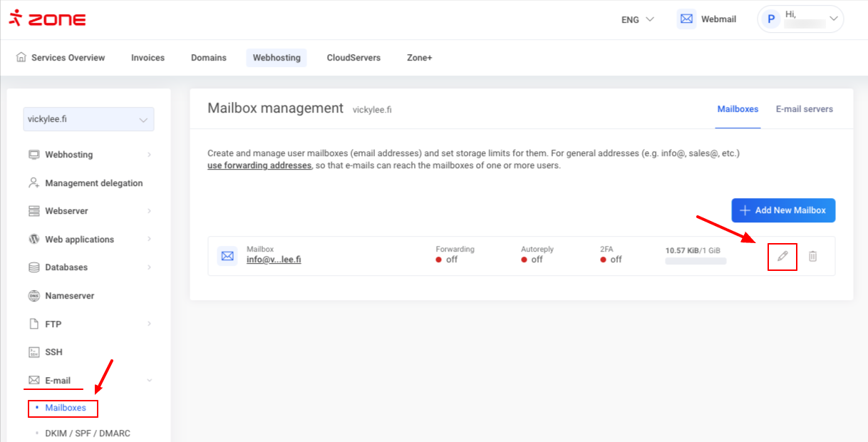
Task: Click the pencil edit icon for info mailbox
Action: [x=782, y=256]
